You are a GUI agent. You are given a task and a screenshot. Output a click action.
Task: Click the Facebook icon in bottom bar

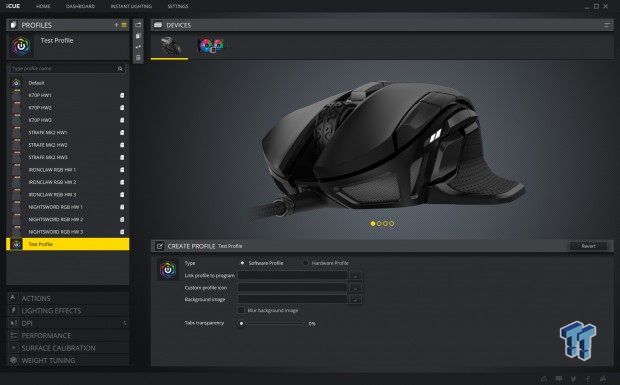pyautogui.click(x=588, y=379)
